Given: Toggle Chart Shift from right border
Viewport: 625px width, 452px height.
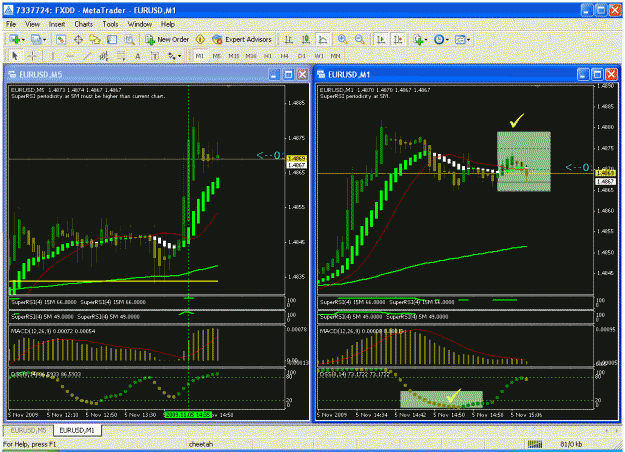Looking at the screenshot, I should 398,39.
